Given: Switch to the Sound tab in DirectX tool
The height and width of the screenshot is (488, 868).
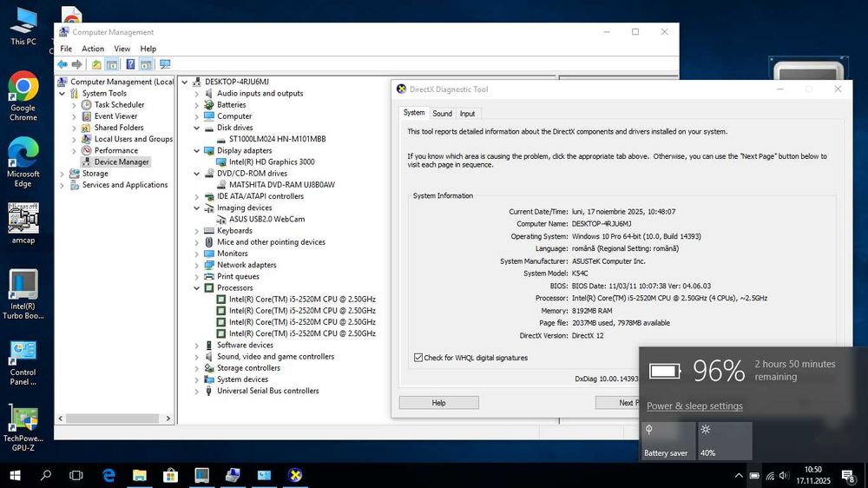Looking at the screenshot, I should point(443,114).
